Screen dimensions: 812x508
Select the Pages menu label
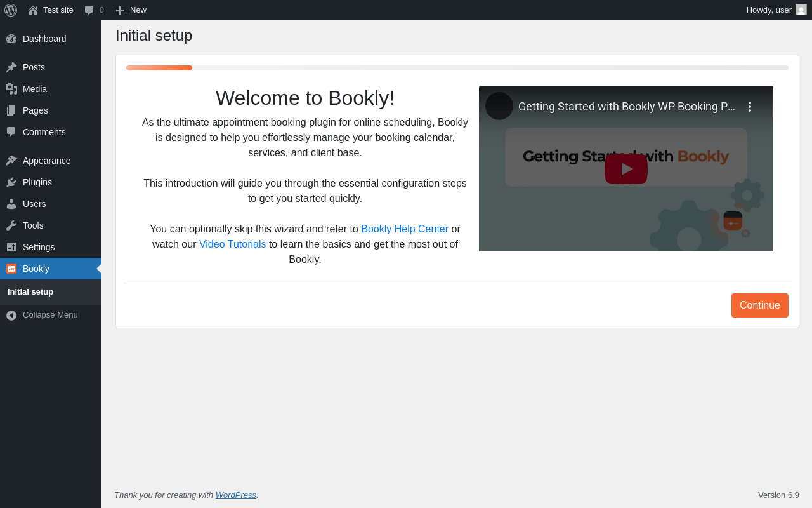[x=36, y=110]
